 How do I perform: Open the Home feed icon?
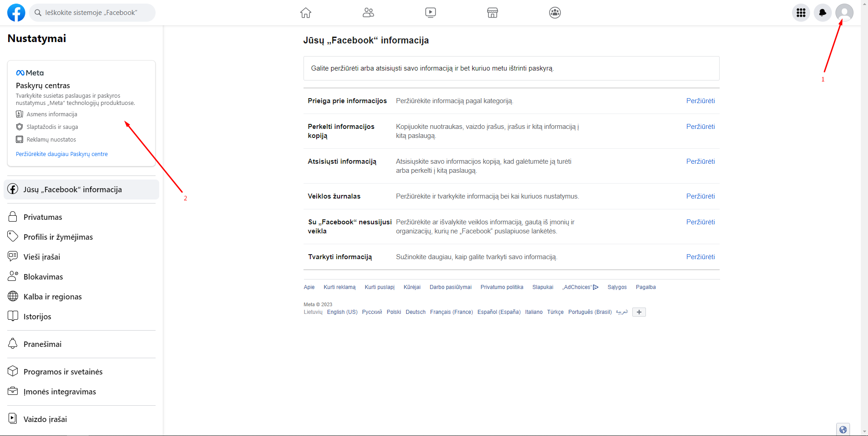click(x=306, y=13)
